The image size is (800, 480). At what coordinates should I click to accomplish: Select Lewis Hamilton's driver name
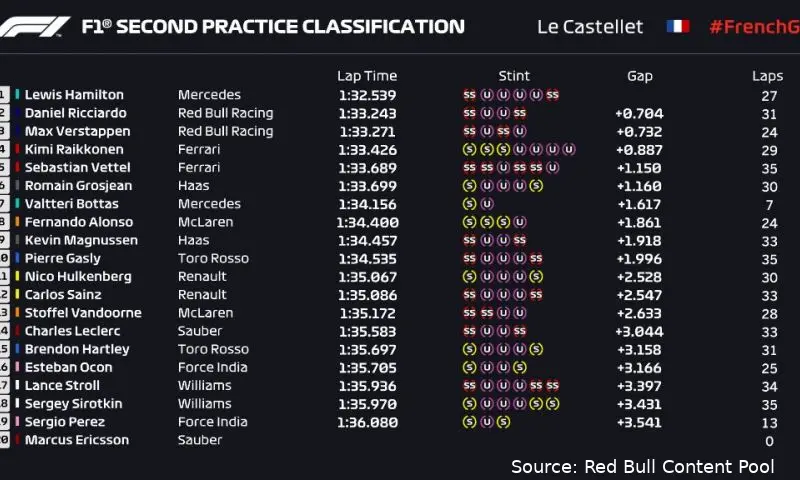pyautogui.click(x=74, y=95)
